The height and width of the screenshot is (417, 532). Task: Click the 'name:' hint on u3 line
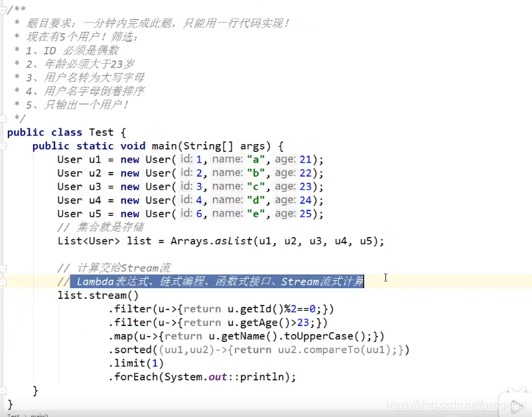pos(228,186)
